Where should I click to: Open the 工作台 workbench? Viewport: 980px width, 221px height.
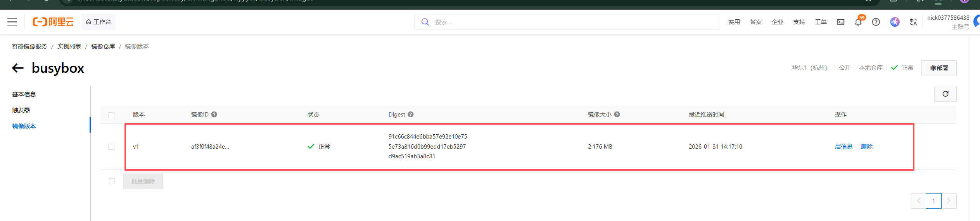99,22
